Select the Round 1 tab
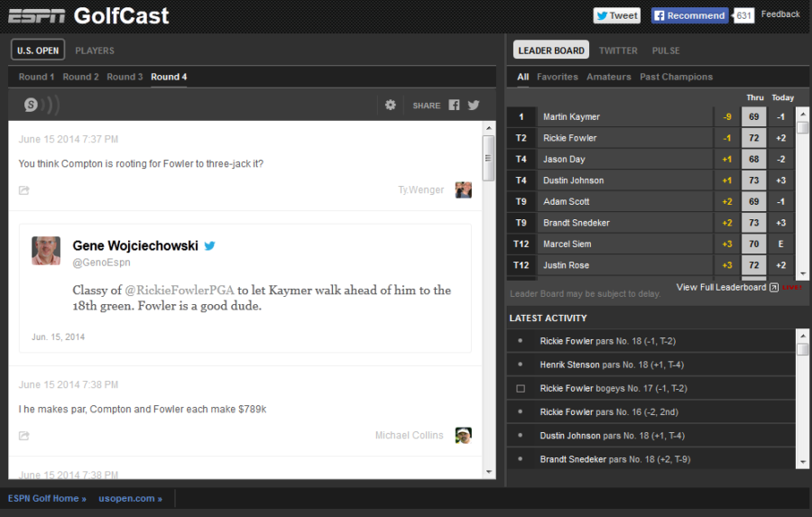812x517 pixels. tap(36, 77)
